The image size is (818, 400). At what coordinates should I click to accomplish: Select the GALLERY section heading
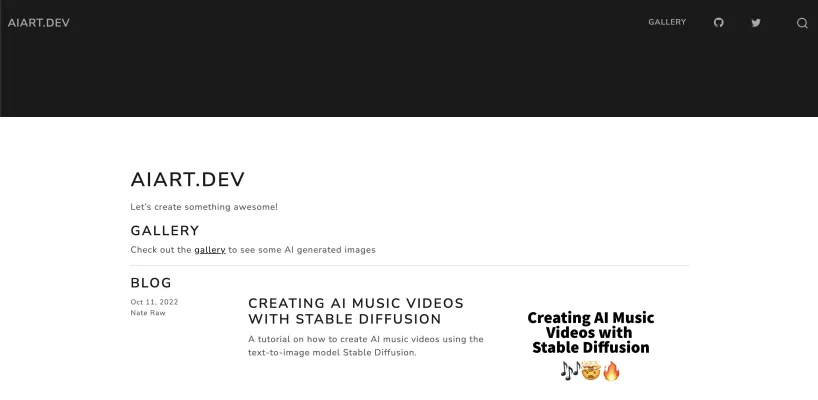tap(165, 231)
